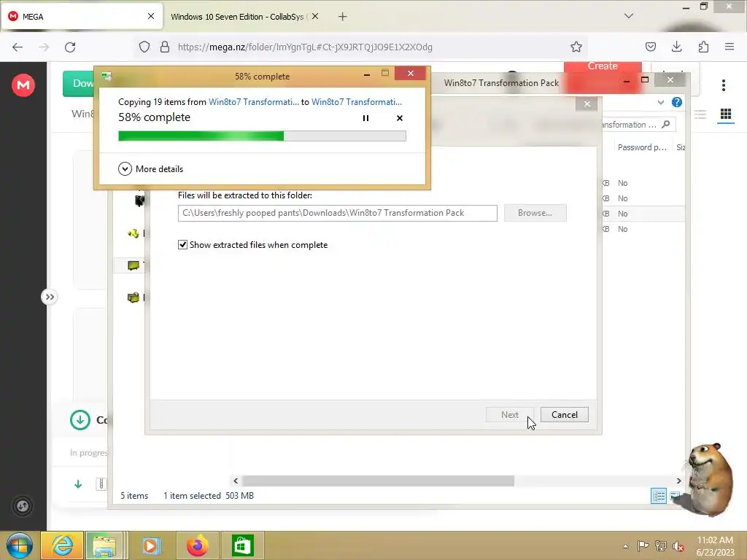Cancel the extraction wizard
The image size is (747, 560).
pos(565,415)
